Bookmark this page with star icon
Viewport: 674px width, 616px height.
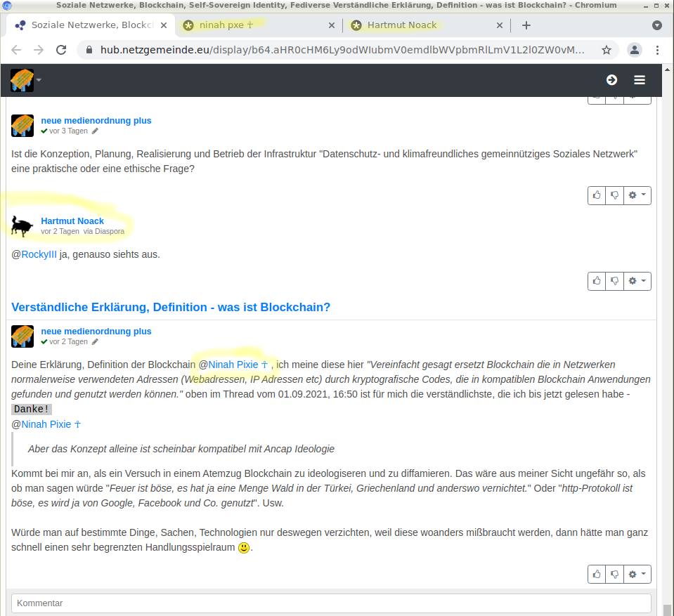click(x=607, y=50)
